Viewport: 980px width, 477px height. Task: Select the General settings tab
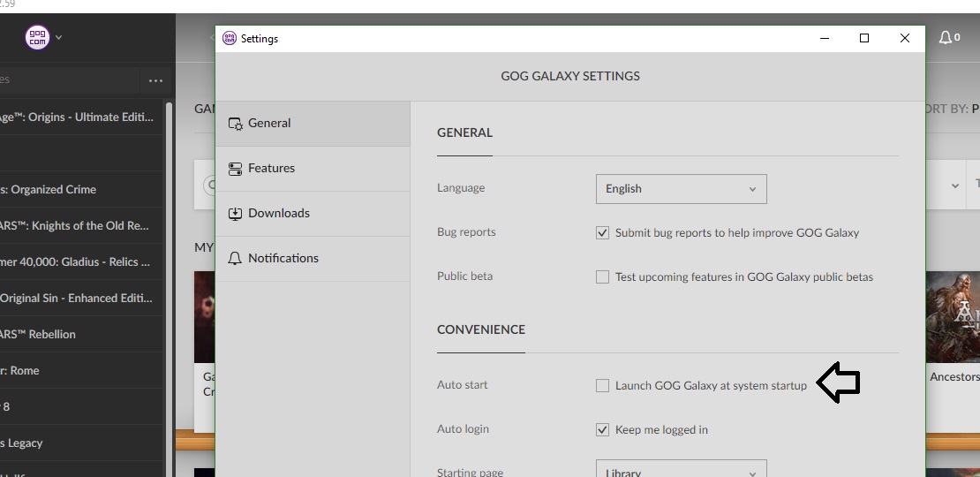pyautogui.click(x=313, y=123)
